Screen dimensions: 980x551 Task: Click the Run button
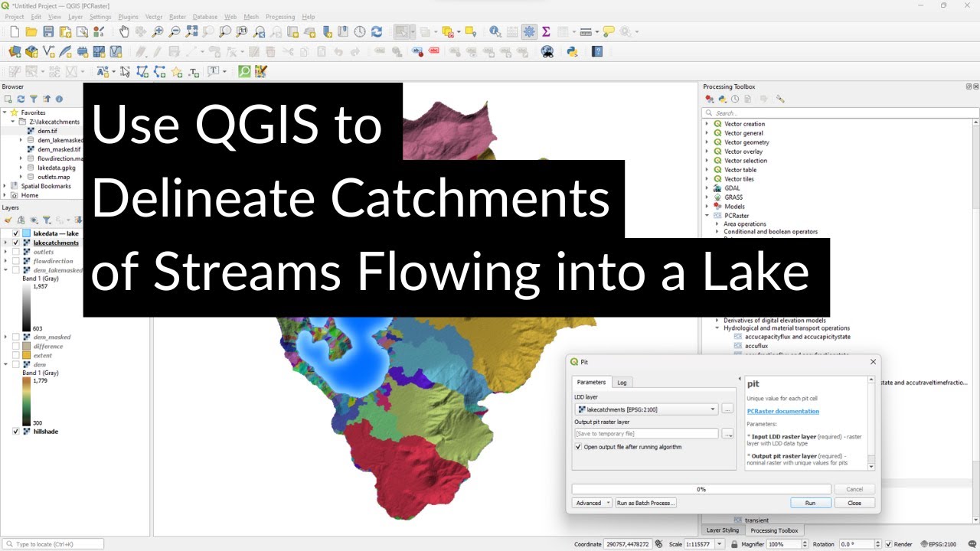[x=810, y=503]
